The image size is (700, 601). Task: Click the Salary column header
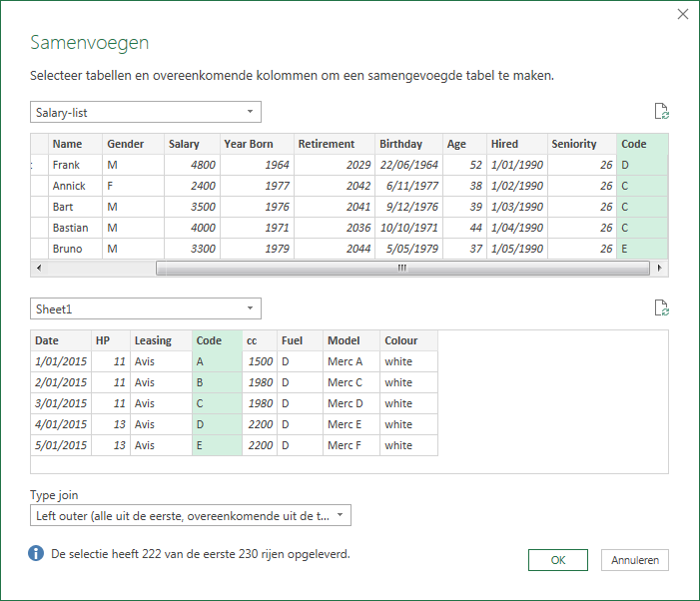pyautogui.click(x=190, y=144)
